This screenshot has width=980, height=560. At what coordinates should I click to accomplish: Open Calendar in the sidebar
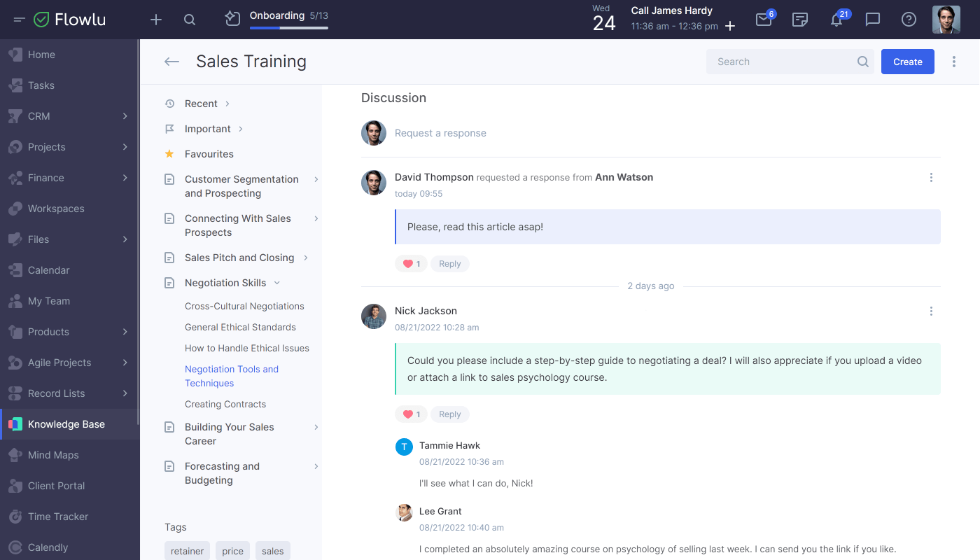[x=70, y=270]
